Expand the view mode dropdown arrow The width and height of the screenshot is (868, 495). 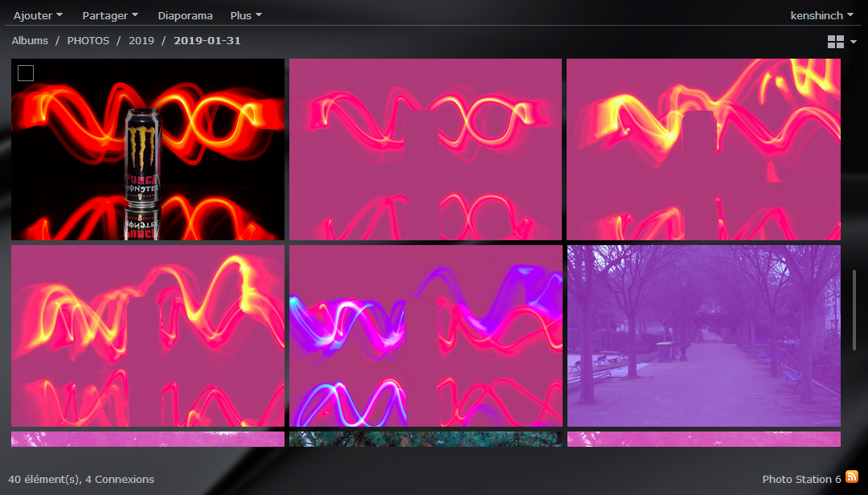pos(853,42)
